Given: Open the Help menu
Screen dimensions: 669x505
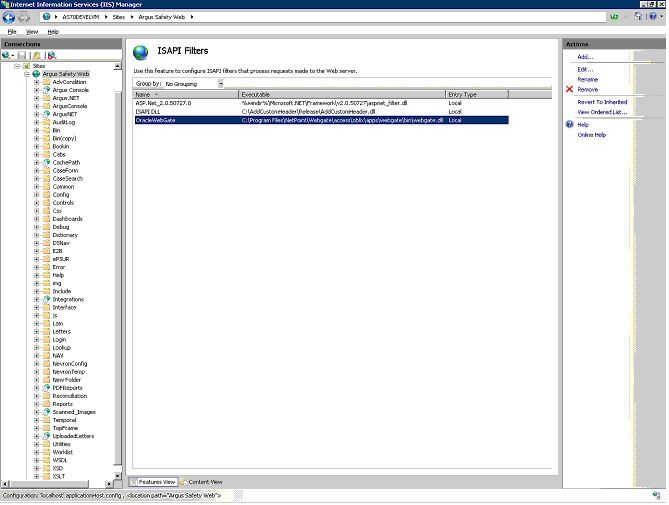Looking at the screenshot, I should point(53,32).
